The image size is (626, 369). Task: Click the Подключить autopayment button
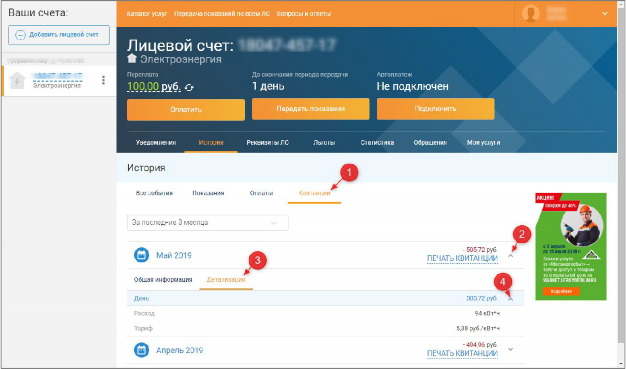coord(436,109)
